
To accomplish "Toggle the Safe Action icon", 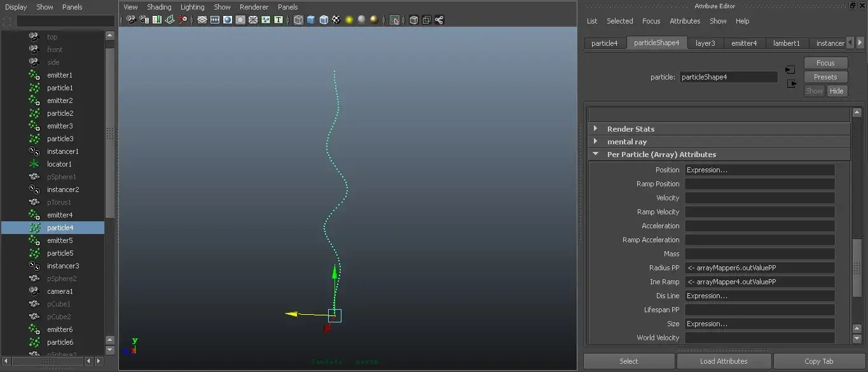I will coord(266,20).
